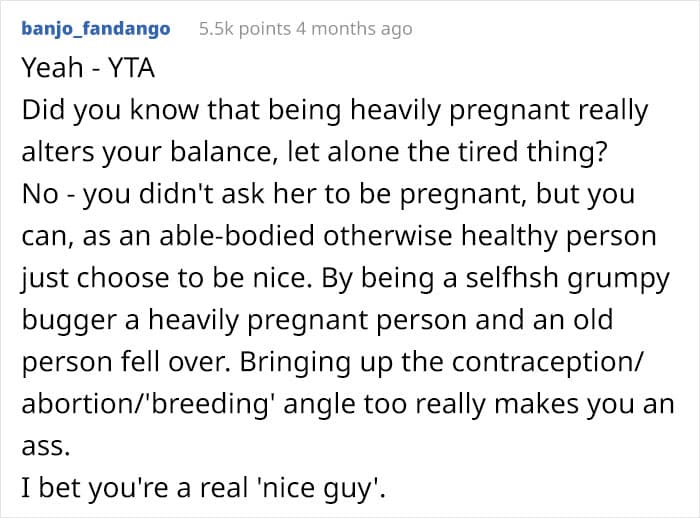The width and height of the screenshot is (700, 518).
Task: Click the 'Yeah - YTA' opening line
Action: 88,68
